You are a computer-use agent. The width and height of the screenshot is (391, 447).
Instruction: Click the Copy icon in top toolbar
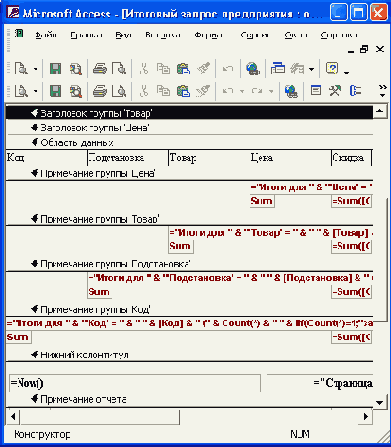click(x=163, y=69)
